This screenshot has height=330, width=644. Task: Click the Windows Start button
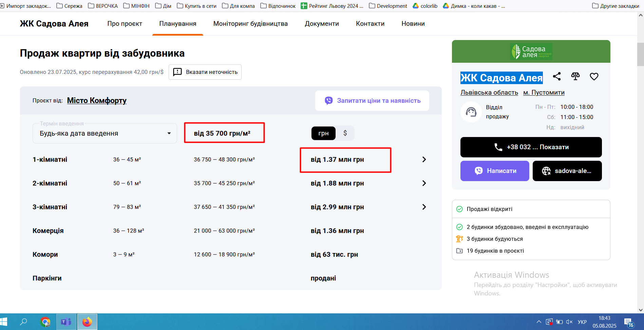tap(4, 322)
